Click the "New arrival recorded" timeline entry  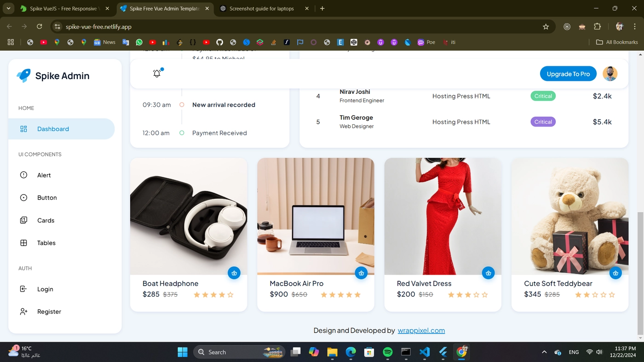pyautogui.click(x=224, y=105)
